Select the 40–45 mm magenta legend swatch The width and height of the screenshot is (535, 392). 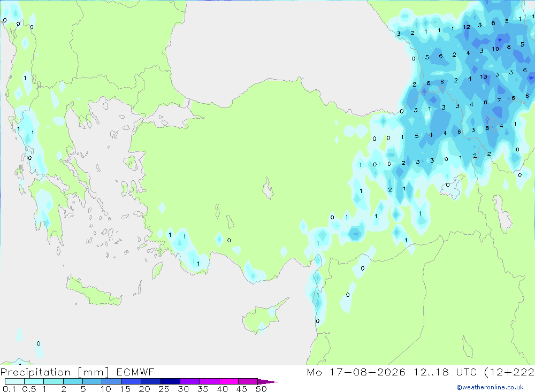coord(228,381)
